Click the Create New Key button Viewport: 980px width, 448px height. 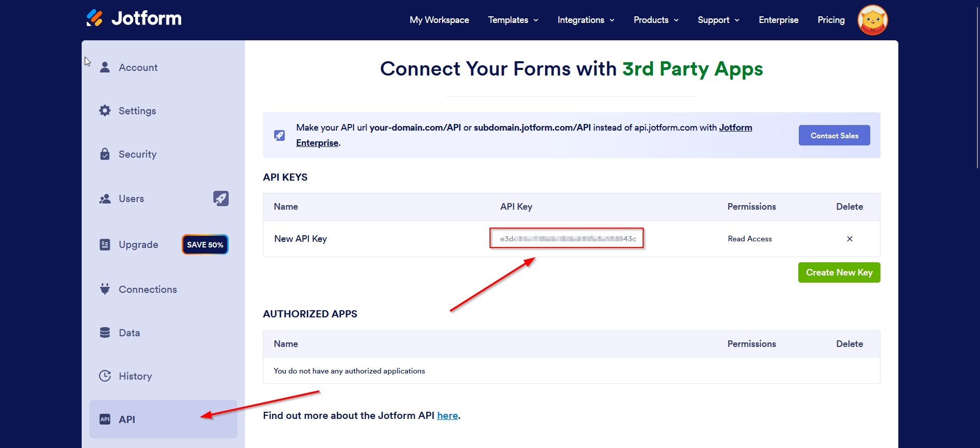point(839,272)
